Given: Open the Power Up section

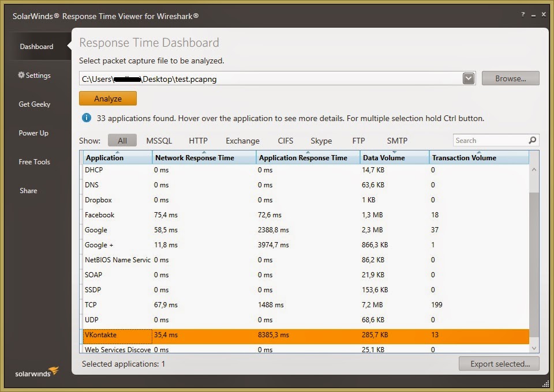Looking at the screenshot, I should 33,133.
